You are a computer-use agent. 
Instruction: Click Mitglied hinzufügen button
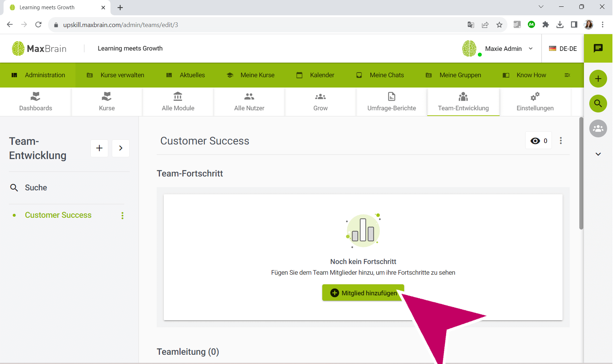point(363,293)
